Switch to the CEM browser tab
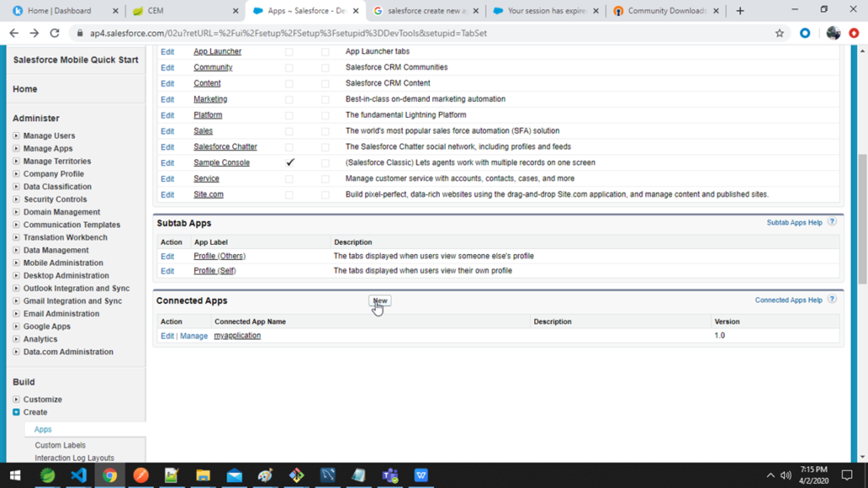868x488 pixels. coord(185,10)
